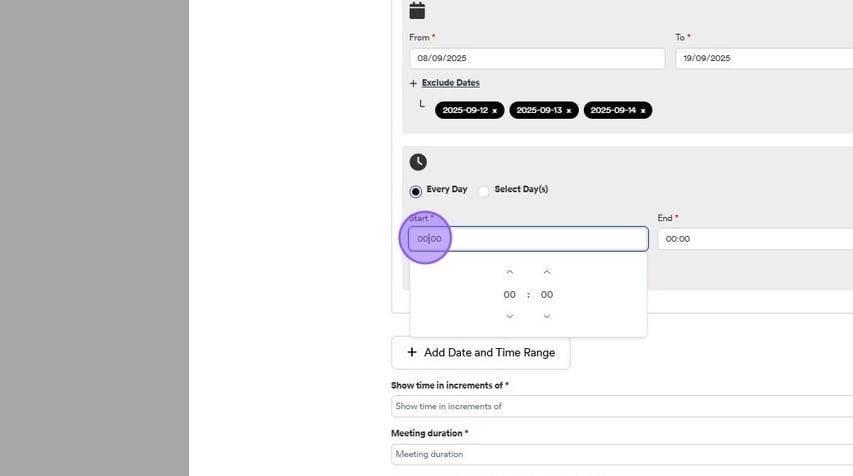Remove the 2025-09-13 excluded date chip

click(x=569, y=111)
